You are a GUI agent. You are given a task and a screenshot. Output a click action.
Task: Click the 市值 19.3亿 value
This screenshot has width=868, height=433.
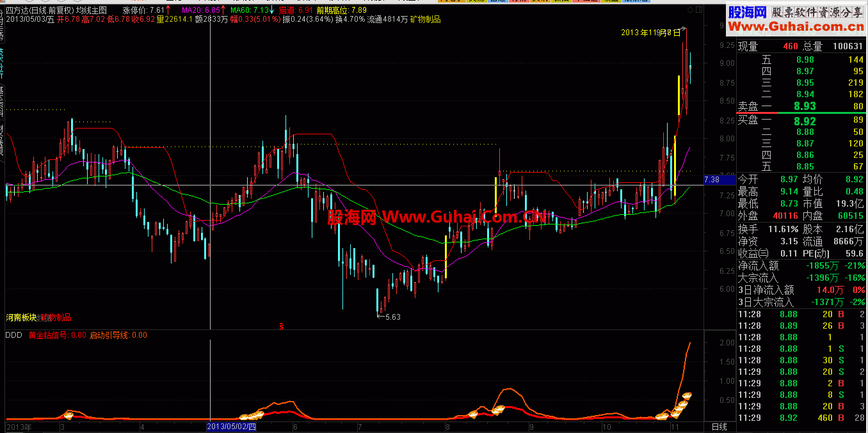pos(849,203)
